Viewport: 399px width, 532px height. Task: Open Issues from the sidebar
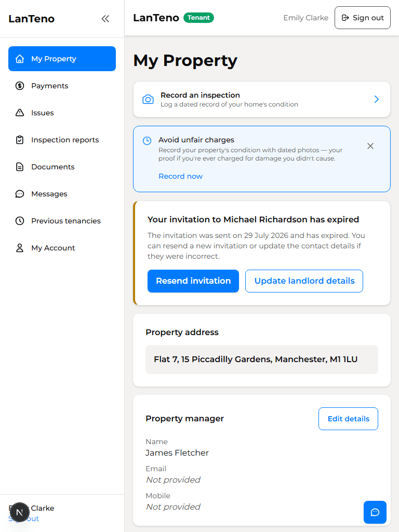coord(62,113)
